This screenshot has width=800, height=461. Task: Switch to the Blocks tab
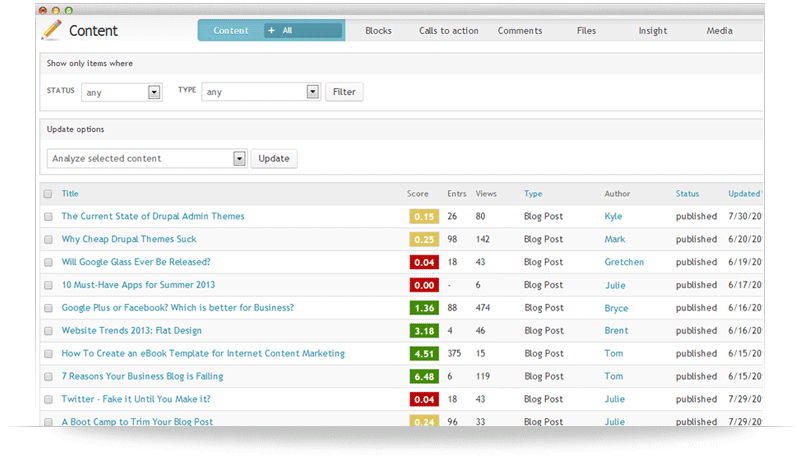378,31
